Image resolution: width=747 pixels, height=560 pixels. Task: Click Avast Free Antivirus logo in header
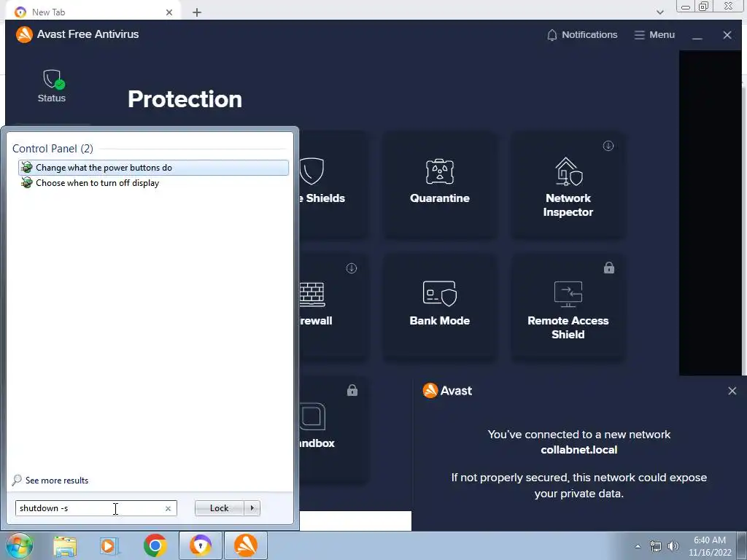[x=24, y=34]
